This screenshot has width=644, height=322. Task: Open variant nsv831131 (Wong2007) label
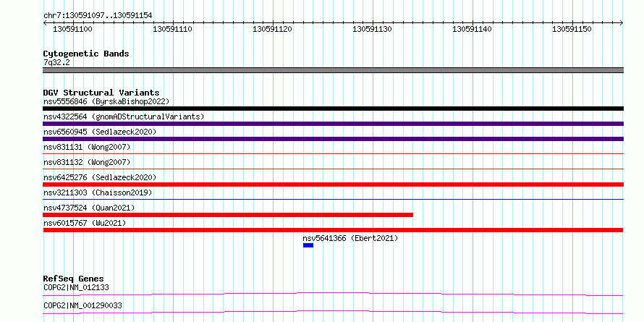87,147
